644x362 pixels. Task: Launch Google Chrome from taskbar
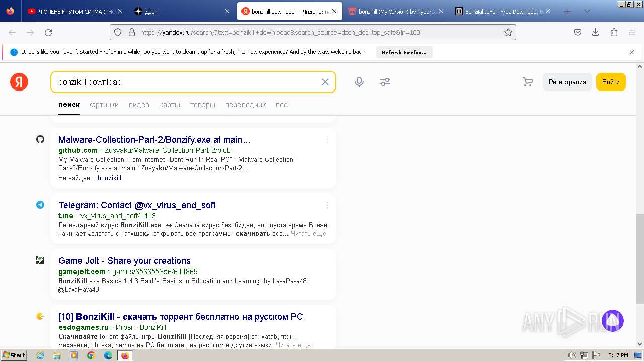(x=91, y=355)
